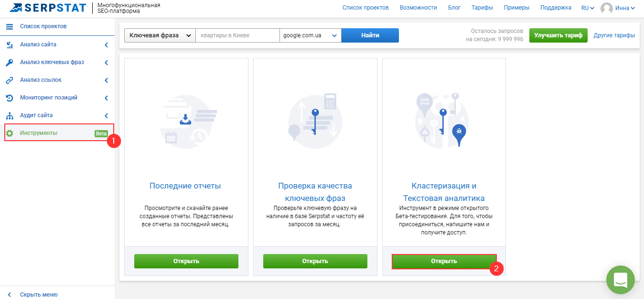Click the key icon for Анализ ключевых фраз
This screenshot has width=644, height=299.
pyautogui.click(x=10, y=63)
